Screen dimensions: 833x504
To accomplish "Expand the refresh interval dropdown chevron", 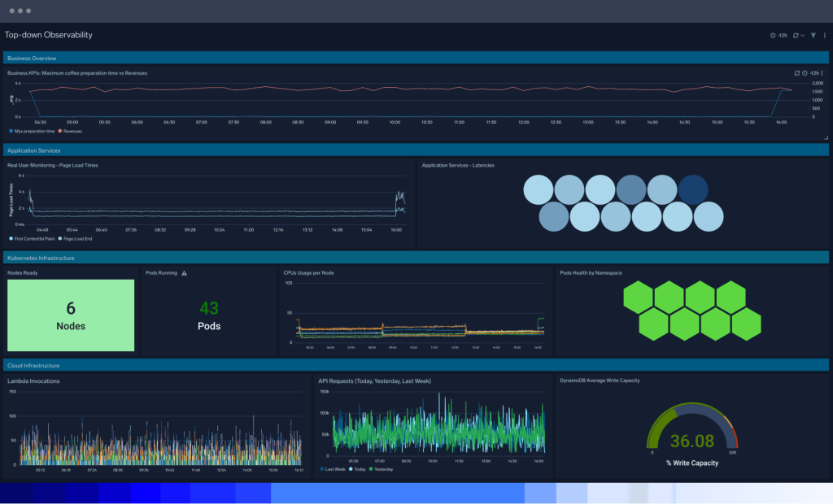I will [801, 36].
